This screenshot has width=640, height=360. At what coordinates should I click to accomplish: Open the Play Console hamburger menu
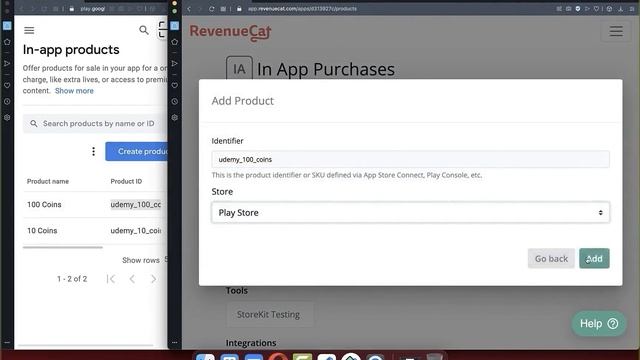point(29,30)
